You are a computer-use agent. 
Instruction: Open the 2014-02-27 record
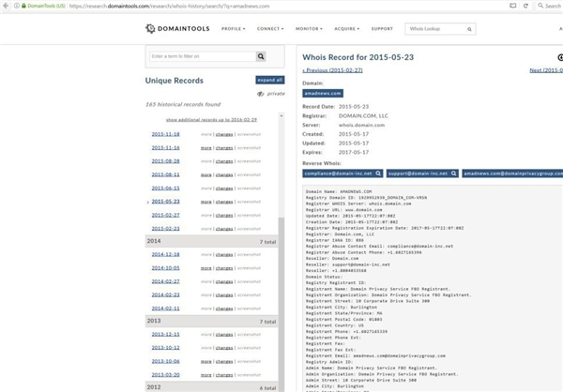[x=165, y=281]
